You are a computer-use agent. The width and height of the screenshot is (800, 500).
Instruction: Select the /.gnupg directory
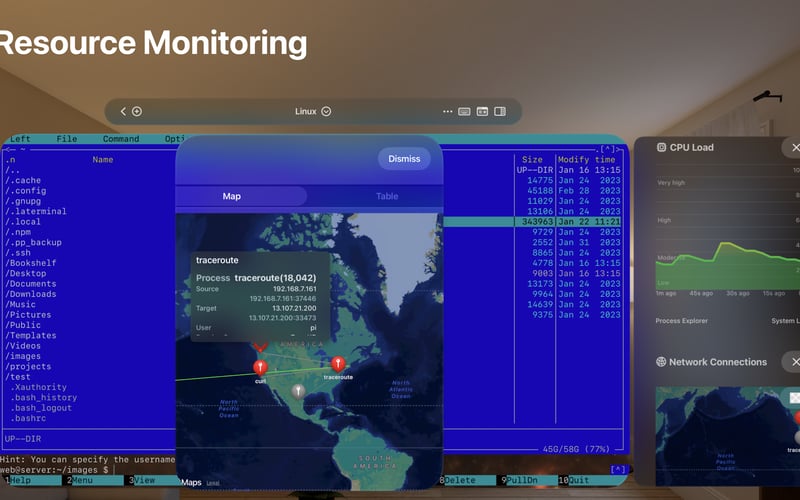point(23,201)
